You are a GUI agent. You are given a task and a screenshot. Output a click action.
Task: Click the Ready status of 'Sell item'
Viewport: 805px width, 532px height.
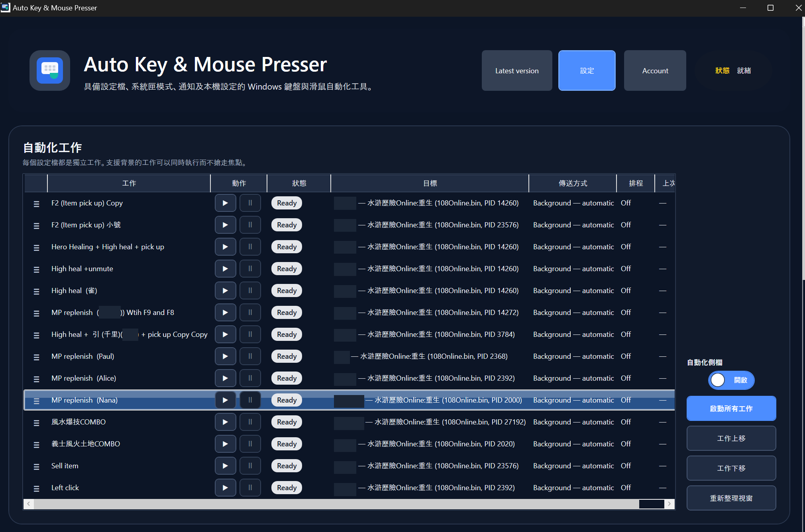pos(287,466)
